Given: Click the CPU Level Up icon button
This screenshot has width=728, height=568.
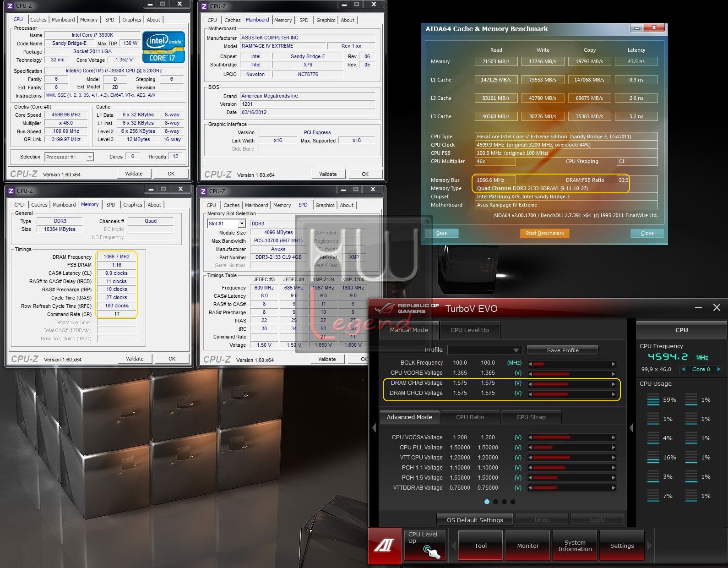Looking at the screenshot, I should (x=424, y=545).
